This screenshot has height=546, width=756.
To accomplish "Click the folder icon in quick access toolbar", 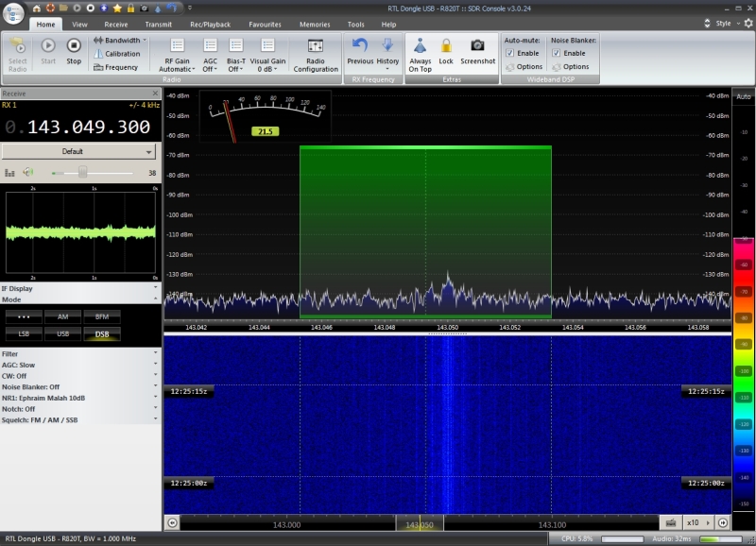I will [63, 9].
